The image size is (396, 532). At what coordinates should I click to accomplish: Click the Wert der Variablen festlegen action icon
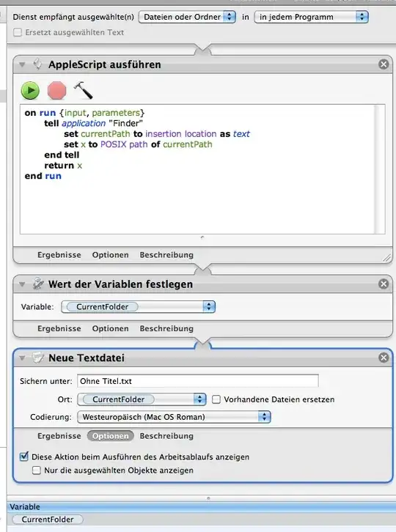tap(38, 284)
